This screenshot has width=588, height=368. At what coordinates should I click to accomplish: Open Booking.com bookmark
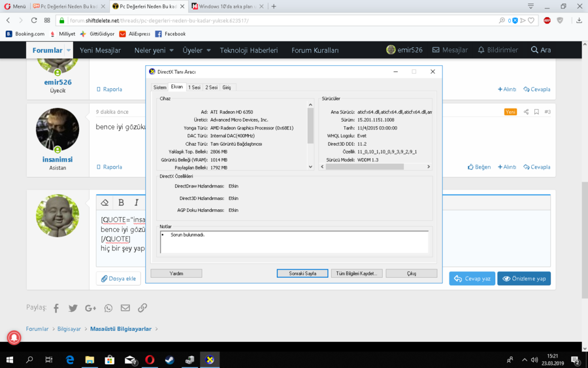coord(25,34)
